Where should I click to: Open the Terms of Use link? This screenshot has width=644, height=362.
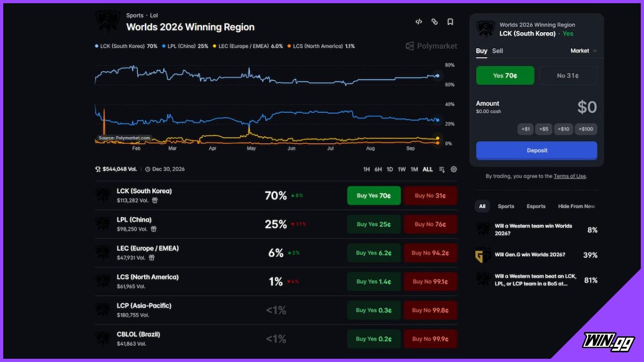click(569, 176)
